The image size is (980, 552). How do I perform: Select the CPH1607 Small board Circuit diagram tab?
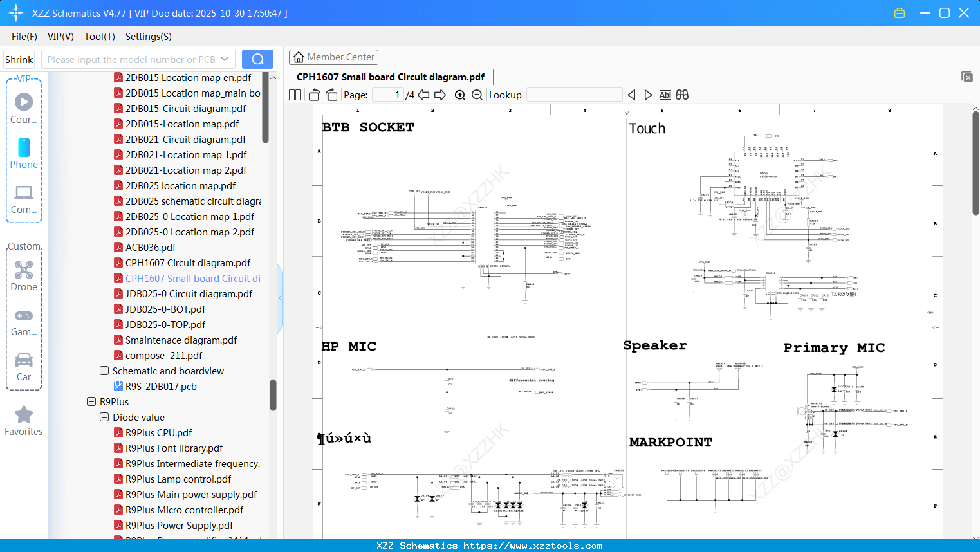tap(390, 77)
